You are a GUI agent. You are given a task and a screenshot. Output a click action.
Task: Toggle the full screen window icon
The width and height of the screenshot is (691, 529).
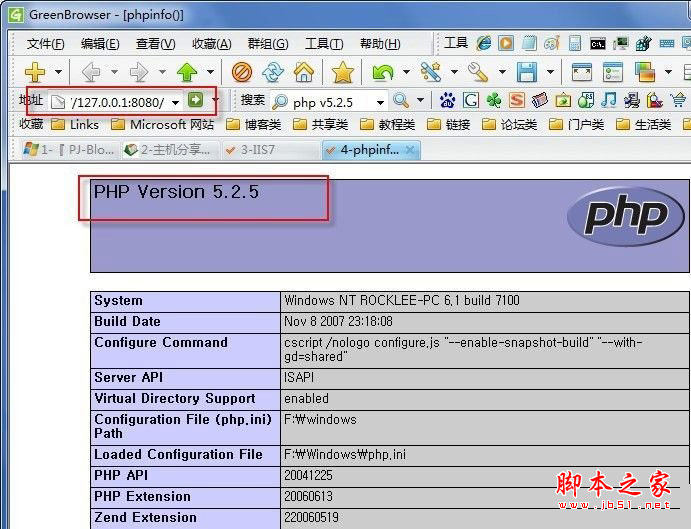(582, 72)
